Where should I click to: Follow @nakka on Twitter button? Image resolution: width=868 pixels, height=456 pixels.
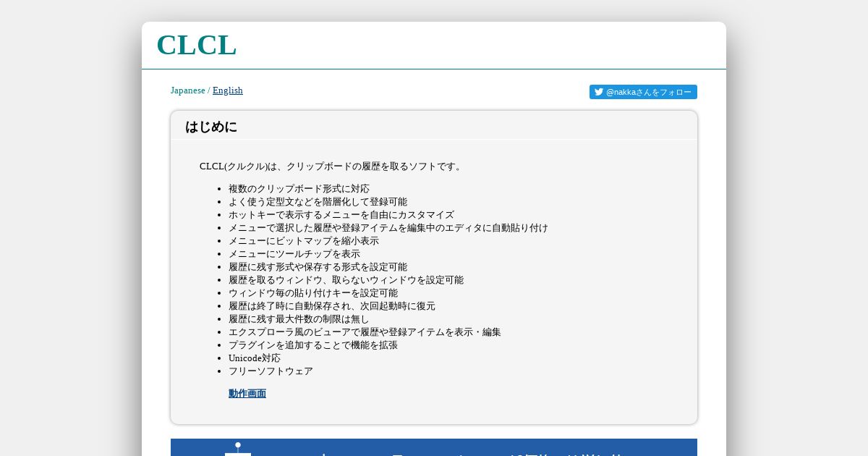[643, 92]
